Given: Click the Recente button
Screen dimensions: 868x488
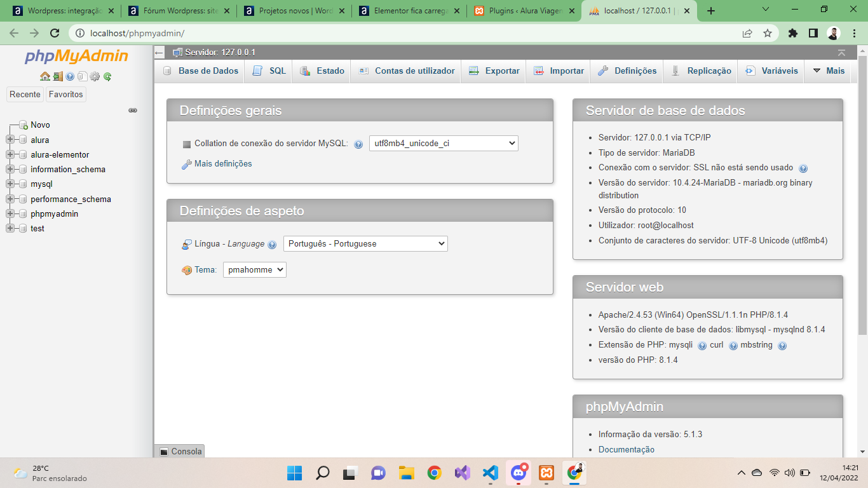Looking at the screenshot, I should coord(25,94).
